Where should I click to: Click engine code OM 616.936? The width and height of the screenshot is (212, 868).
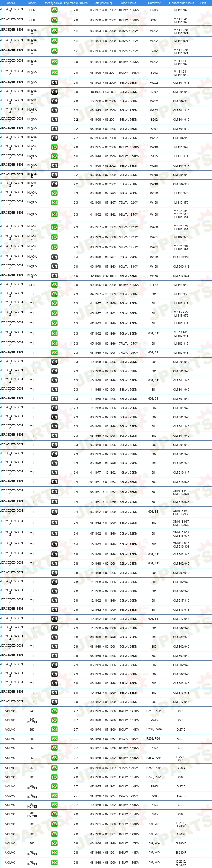tap(181, 257)
